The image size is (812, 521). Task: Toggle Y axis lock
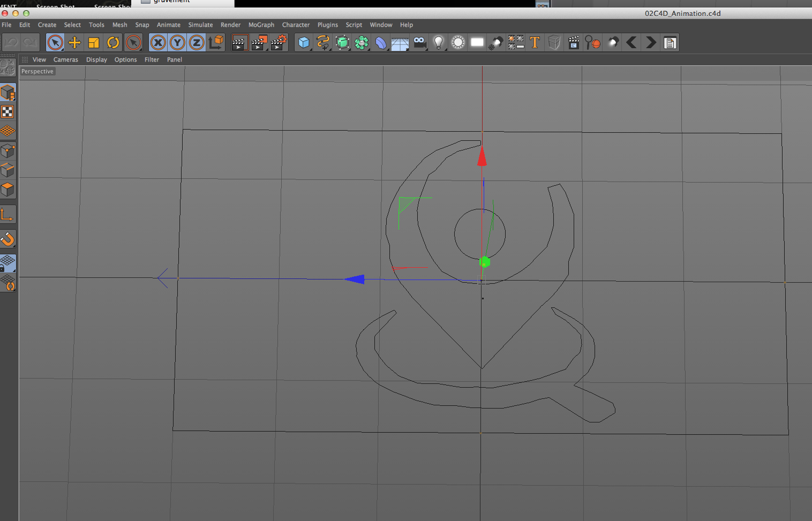pos(177,42)
